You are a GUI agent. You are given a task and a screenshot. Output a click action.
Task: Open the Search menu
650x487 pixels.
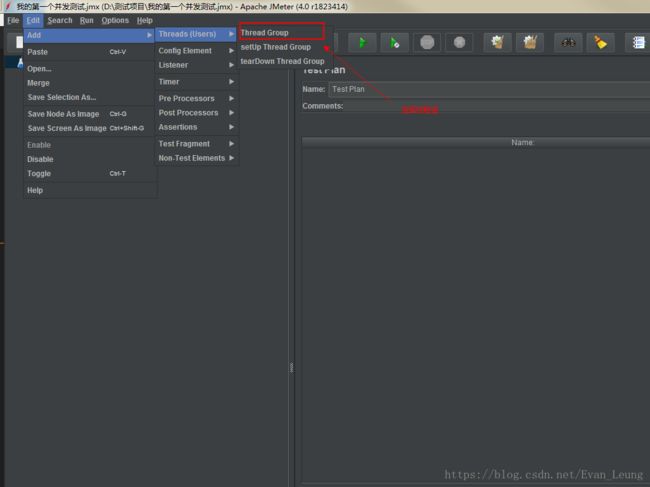[60, 20]
